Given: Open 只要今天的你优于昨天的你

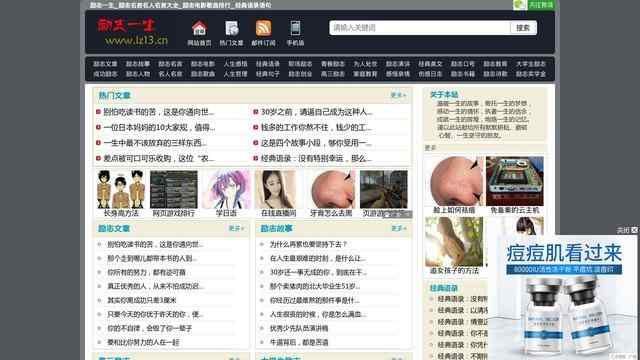Looking at the screenshot, I should pyautogui.click(x=155, y=314).
